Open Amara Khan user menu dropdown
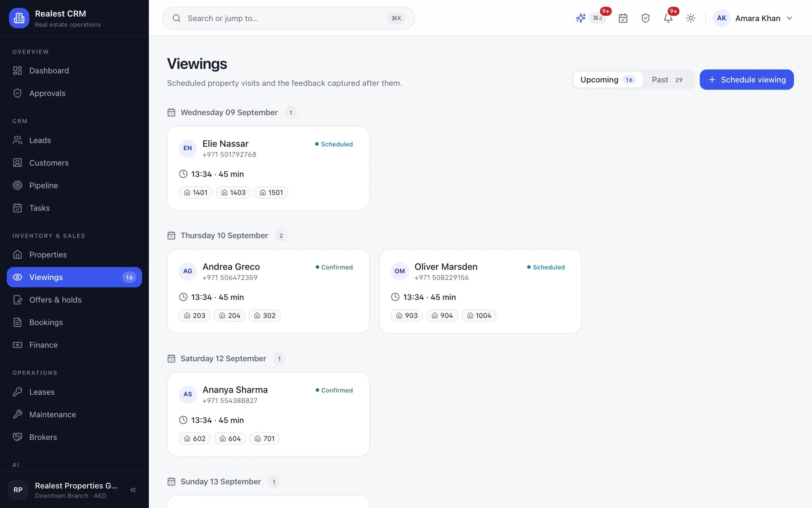 click(x=753, y=18)
